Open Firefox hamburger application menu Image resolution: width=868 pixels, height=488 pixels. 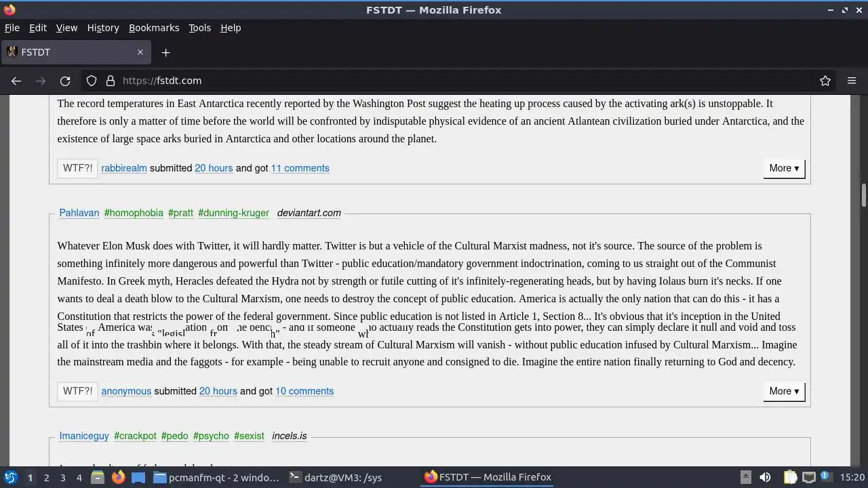tap(852, 81)
